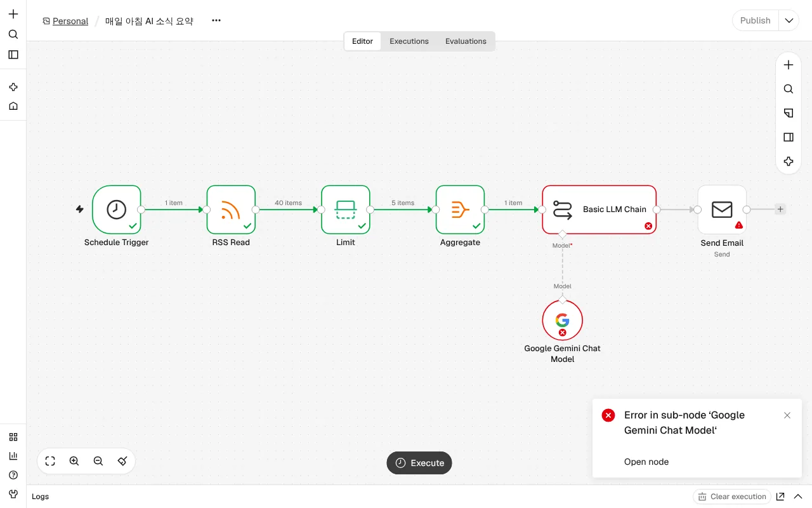Click the plus icon in the left sidebar
Viewport: 812px width, 508px height.
tap(13, 14)
